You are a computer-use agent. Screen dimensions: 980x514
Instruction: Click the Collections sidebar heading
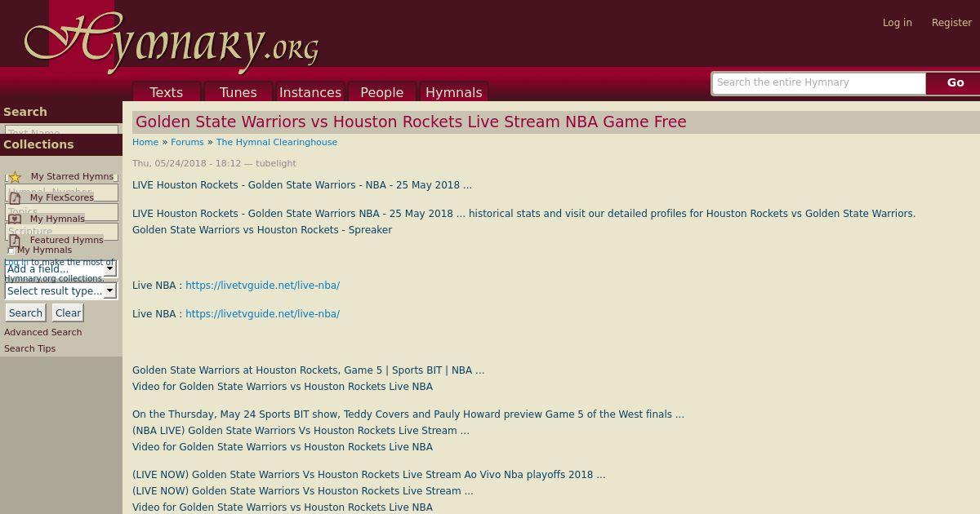click(38, 144)
